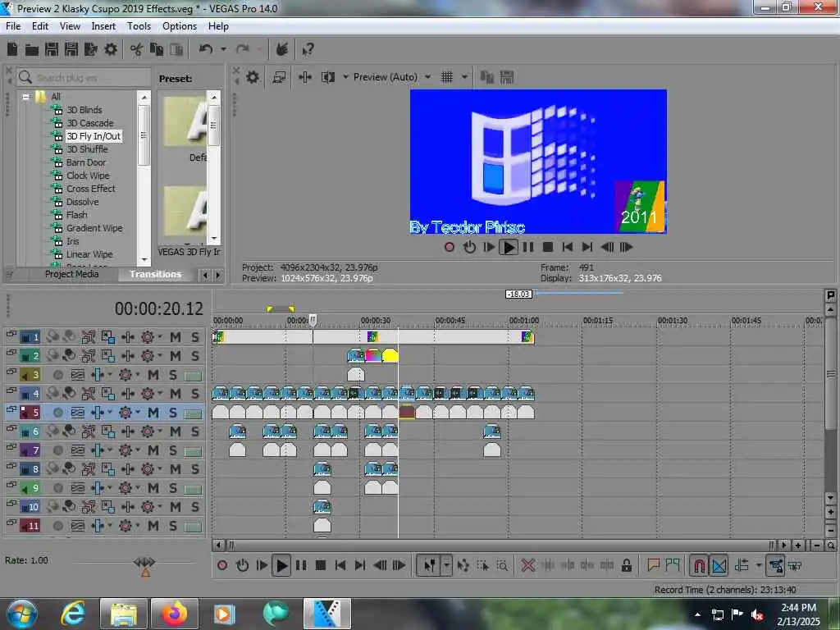This screenshot has width=840, height=630.
Task: Solo video track 2
Action: (x=195, y=356)
